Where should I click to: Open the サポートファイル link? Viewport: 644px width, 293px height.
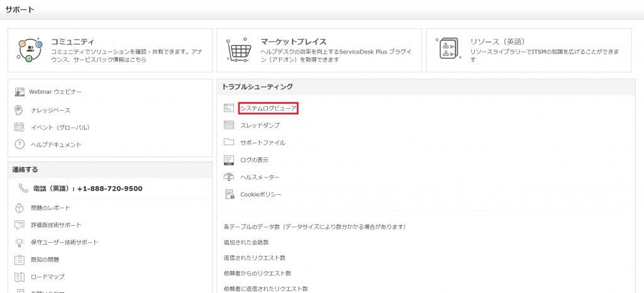[263, 143]
